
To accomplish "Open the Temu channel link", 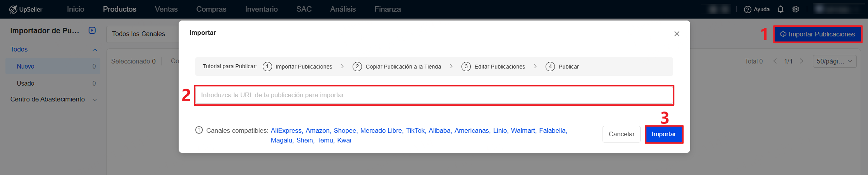I will coord(325,140).
